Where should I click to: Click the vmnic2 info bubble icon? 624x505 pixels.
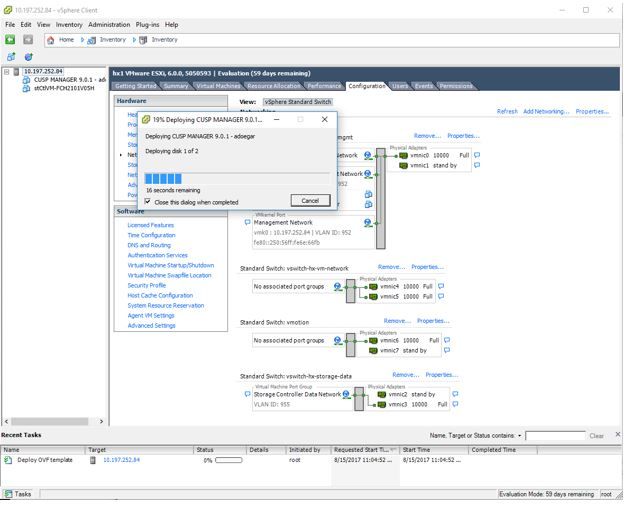455,394
